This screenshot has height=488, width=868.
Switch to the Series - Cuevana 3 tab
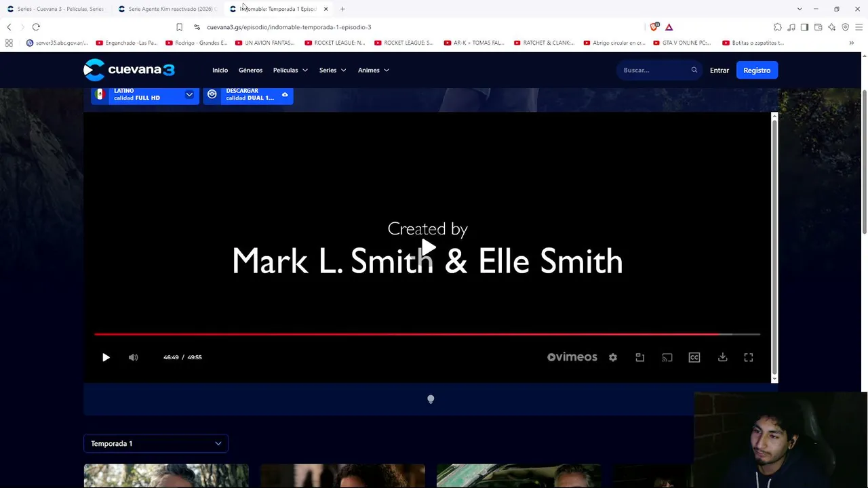pos(56,9)
